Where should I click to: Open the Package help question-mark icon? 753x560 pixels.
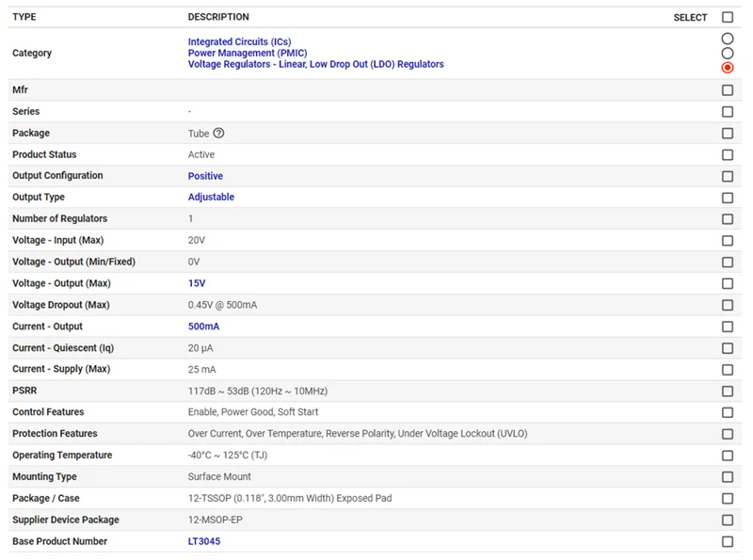[218, 133]
